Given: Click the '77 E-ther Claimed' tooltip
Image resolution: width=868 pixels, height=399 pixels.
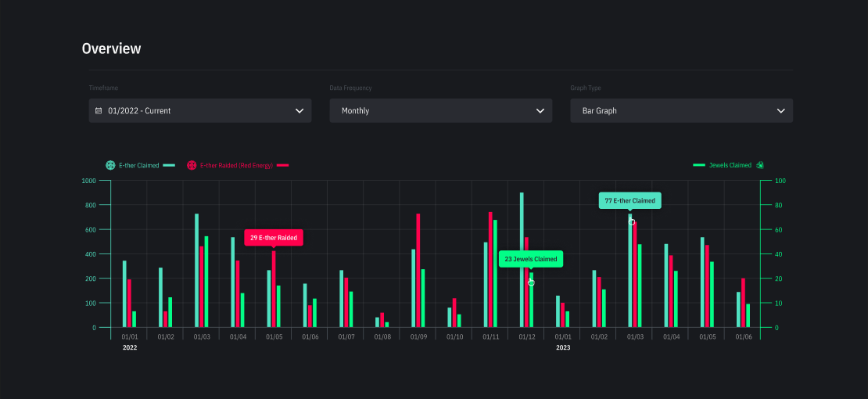Looking at the screenshot, I should (x=629, y=200).
